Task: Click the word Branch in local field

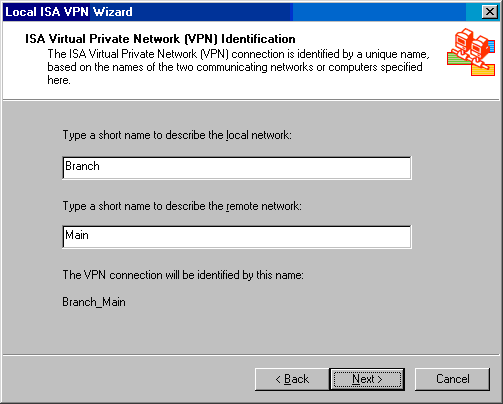Action: pyautogui.click(x=82, y=166)
